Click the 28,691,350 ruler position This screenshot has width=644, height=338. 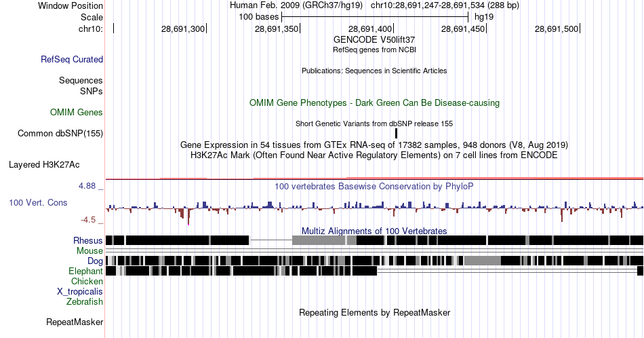pos(277,29)
